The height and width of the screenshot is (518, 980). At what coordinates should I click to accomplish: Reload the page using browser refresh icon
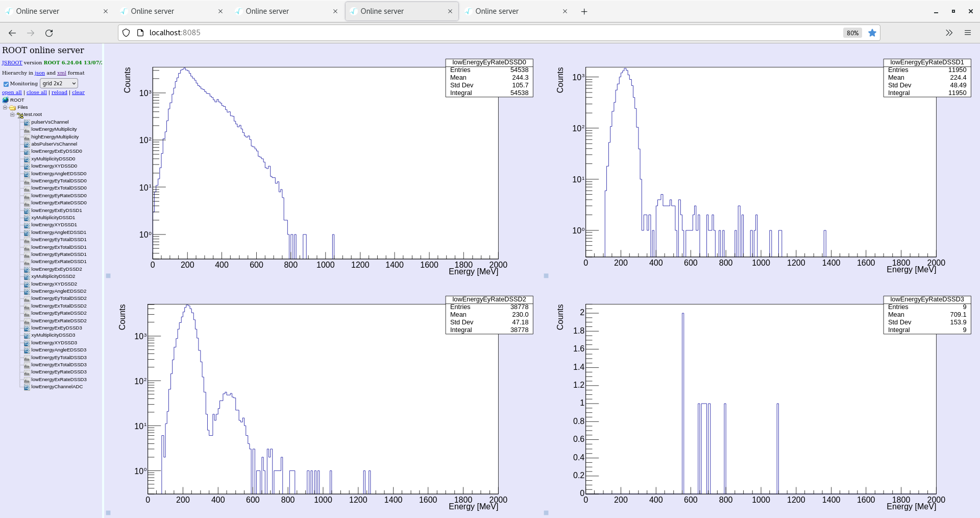49,33
